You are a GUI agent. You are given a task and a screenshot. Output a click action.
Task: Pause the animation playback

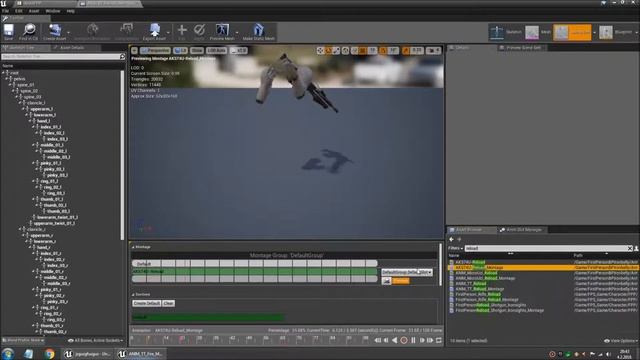(x=413, y=340)
